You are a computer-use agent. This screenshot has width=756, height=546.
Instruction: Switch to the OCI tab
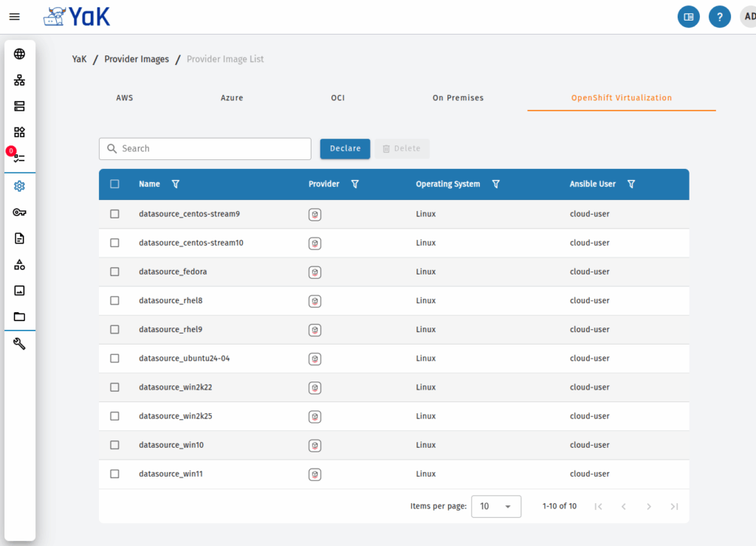click(x=337, y=98)
